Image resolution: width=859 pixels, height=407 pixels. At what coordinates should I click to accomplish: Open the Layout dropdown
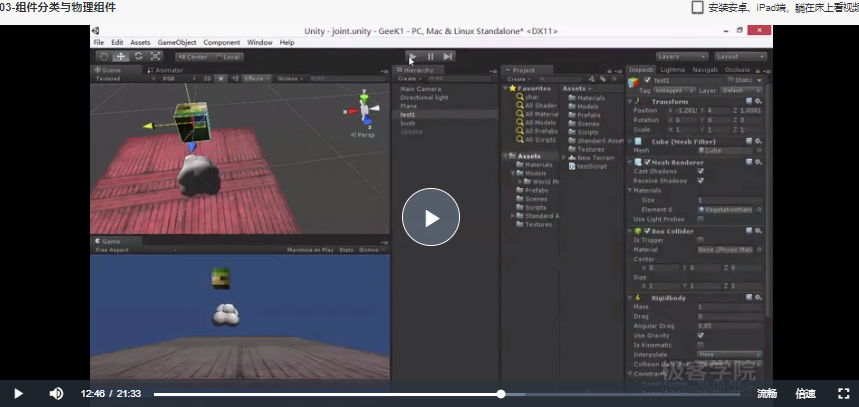point(740,56)
